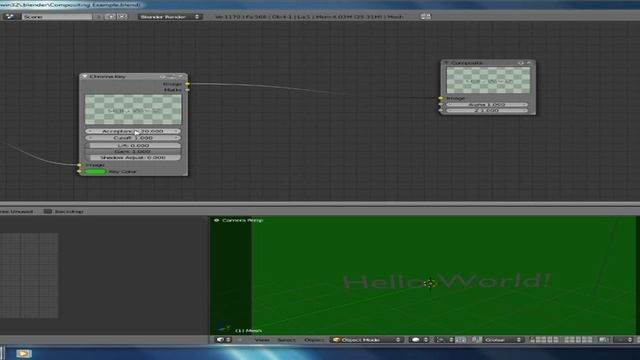Click the window title bar file path
The image size is (640, 360).
pyautogui.click(x=69, y=4)
